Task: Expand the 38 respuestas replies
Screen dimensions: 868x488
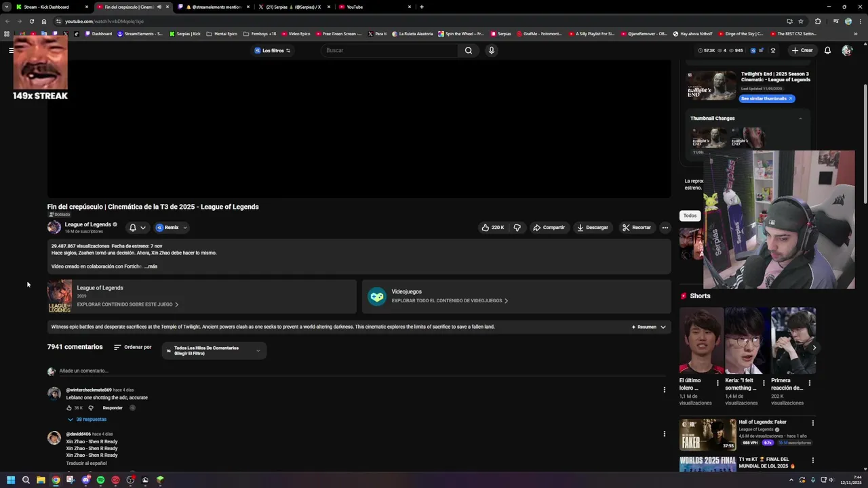Action: point(87,420)
